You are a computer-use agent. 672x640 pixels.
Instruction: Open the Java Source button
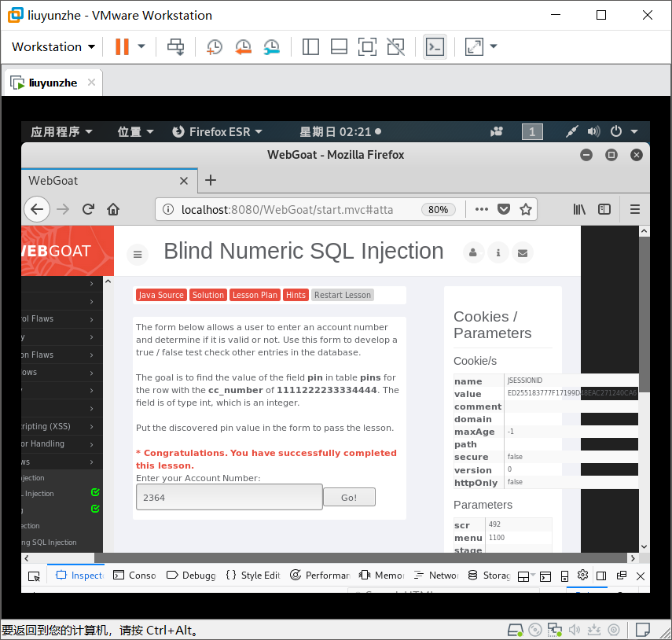tap(161, 295)
